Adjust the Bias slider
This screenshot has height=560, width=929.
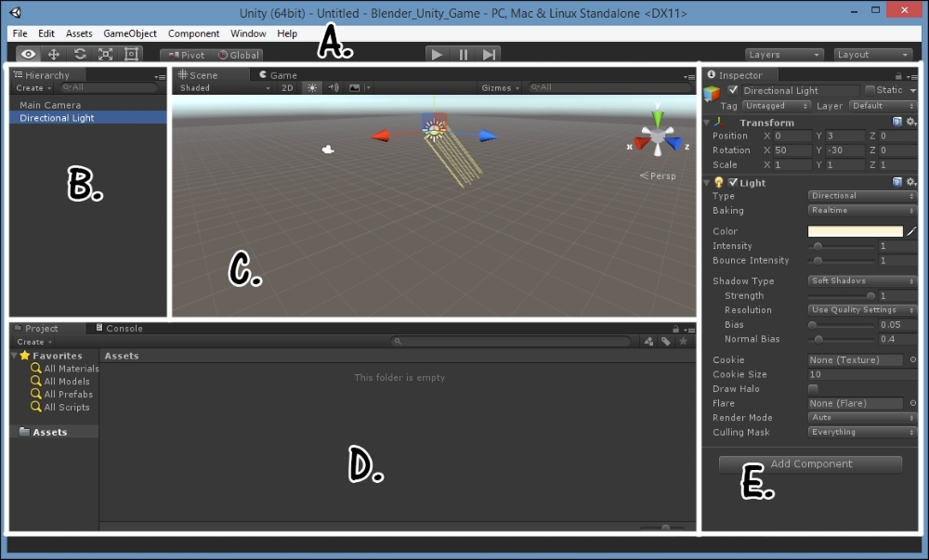click(842, 324)
